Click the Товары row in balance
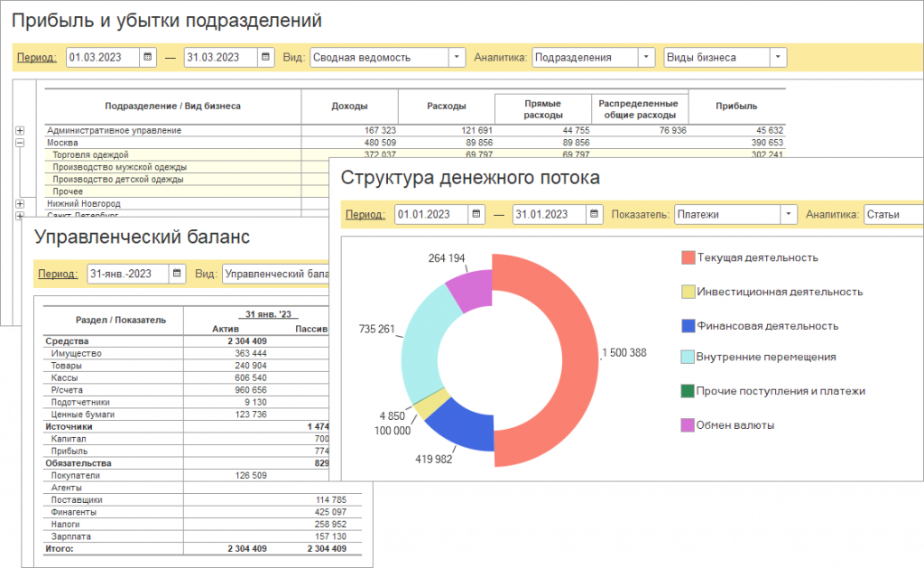 [x=186, y=366]
